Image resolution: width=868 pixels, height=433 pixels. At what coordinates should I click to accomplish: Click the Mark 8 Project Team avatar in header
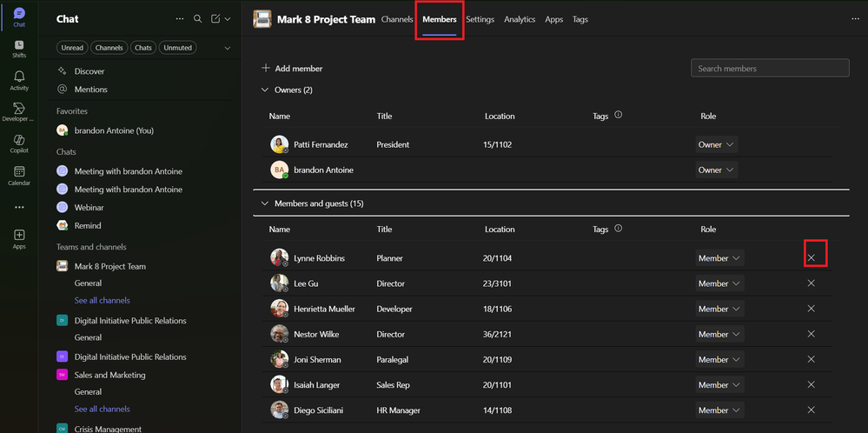click(x=262, y=19)
